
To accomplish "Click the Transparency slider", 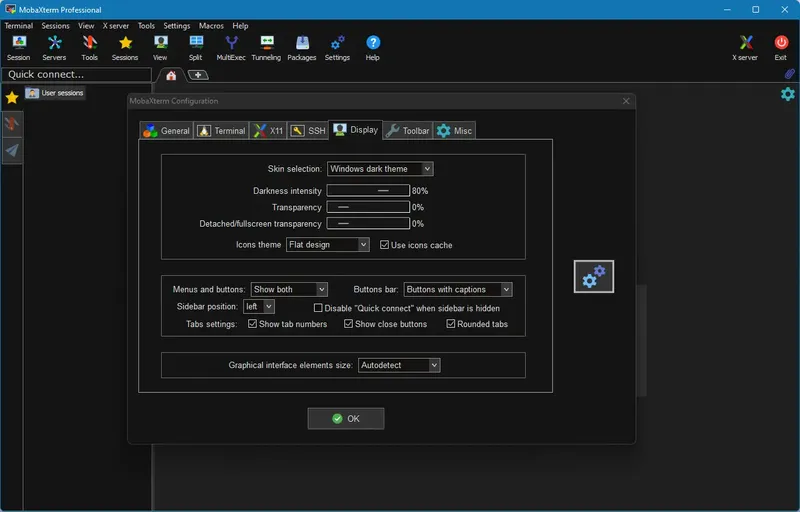I will 368,207.
